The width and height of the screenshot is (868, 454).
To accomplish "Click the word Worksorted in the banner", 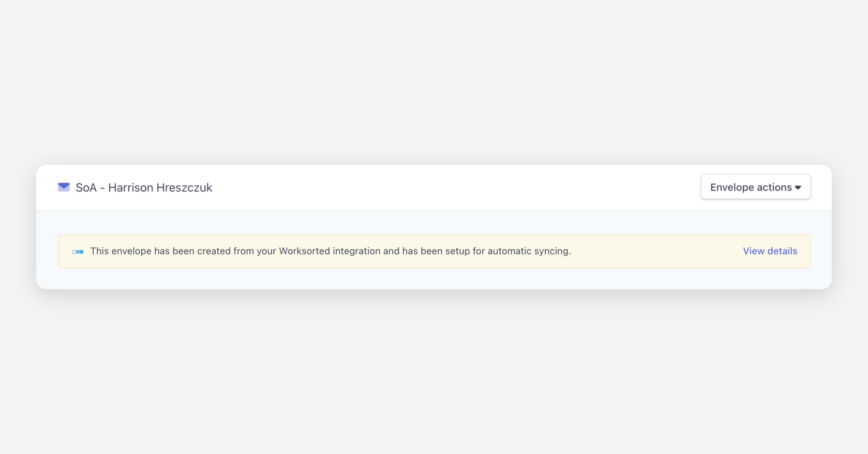I will pos(304,251).
